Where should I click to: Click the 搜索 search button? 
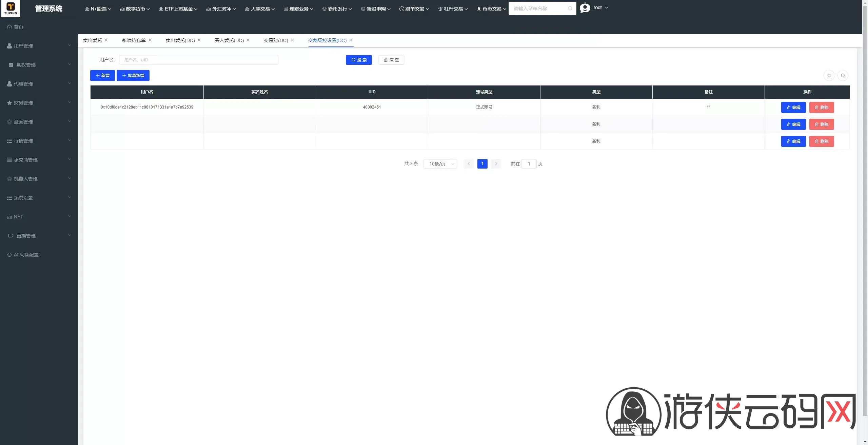(359, 60)
